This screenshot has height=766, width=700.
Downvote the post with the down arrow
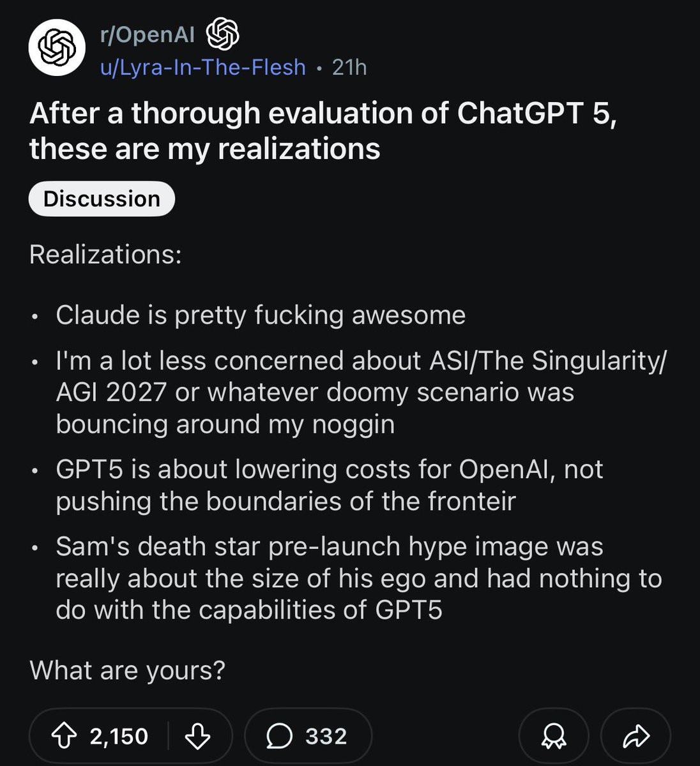tap(197, 736)
